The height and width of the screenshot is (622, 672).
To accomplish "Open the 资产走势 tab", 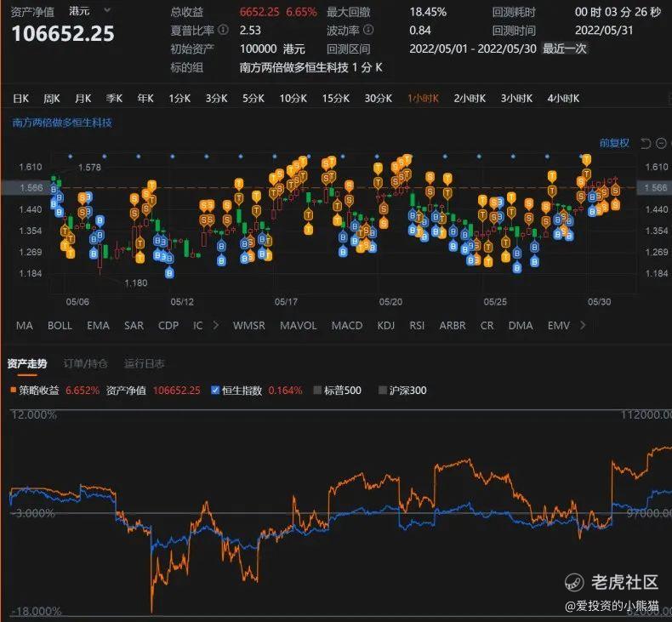I will 27,364.
